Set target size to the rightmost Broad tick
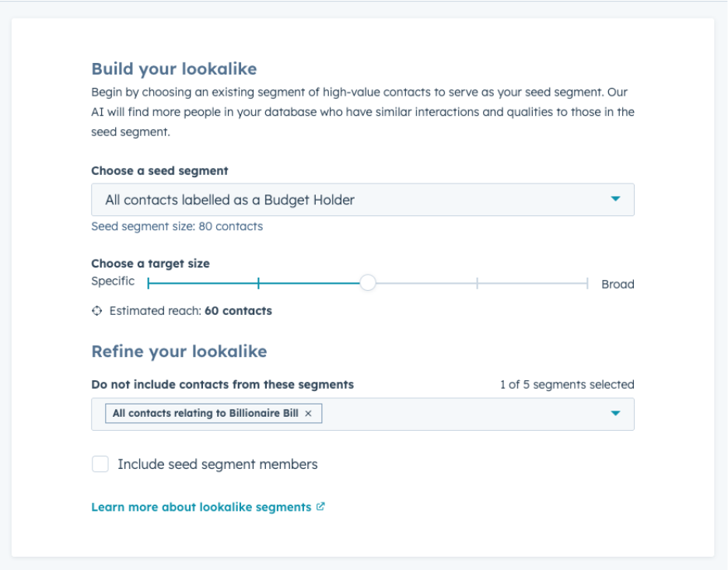 [x=587, y=284]
